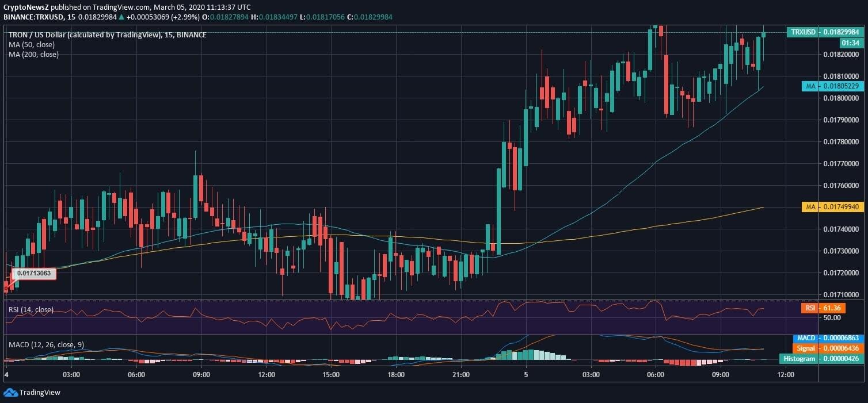Click the MACD (12, 26, close, 9) title

point(46,345)
